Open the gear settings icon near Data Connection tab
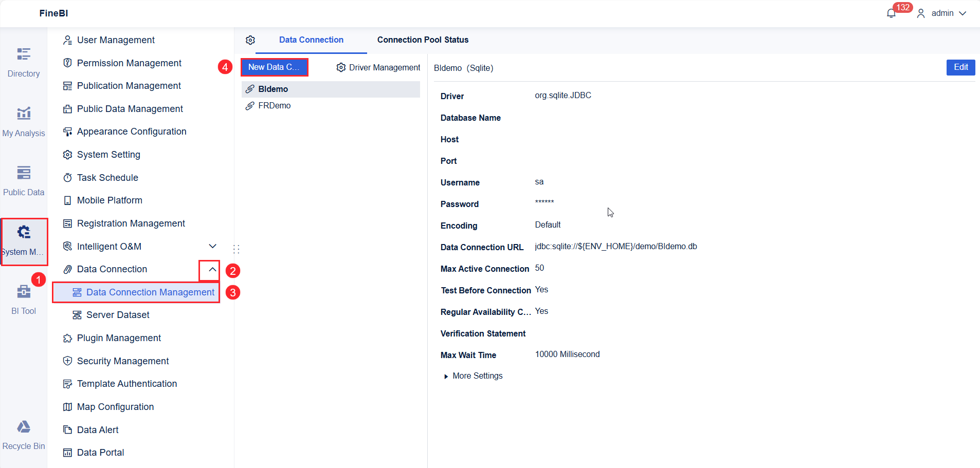This screenshot has height=468, width=980. tap(250, 40)
